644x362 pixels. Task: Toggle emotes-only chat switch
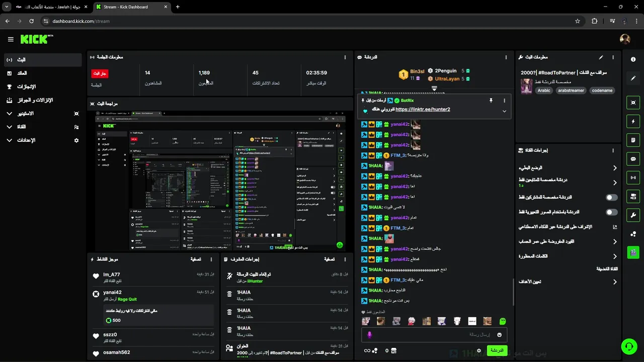pyautogui.click(x=611, y=212)
